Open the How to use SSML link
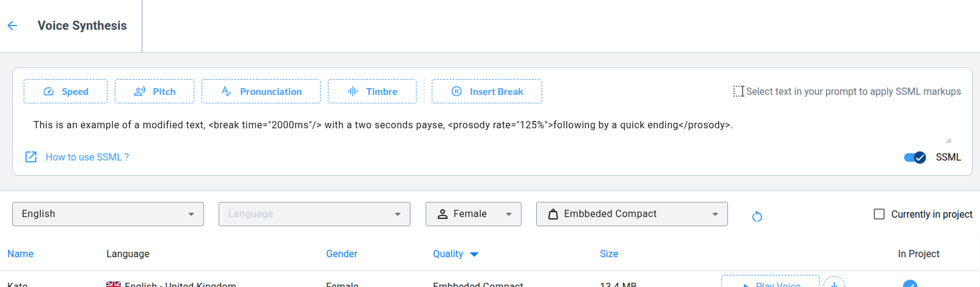980x287 pixels. [87, 157]
